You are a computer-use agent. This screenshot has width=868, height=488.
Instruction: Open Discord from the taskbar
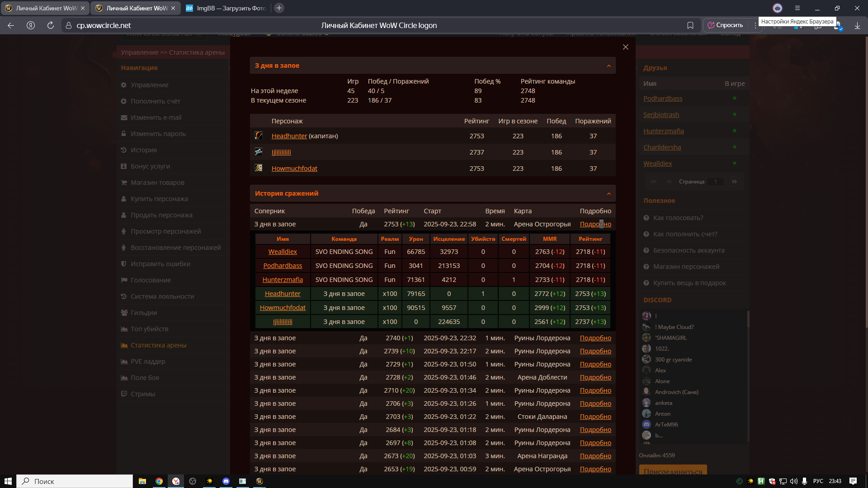click(x=226, y=481)
